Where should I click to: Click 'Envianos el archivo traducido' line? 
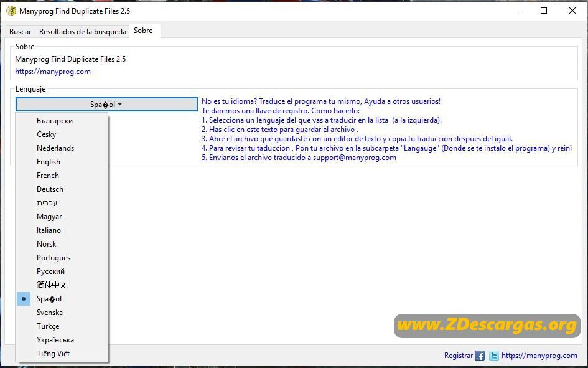299,158
